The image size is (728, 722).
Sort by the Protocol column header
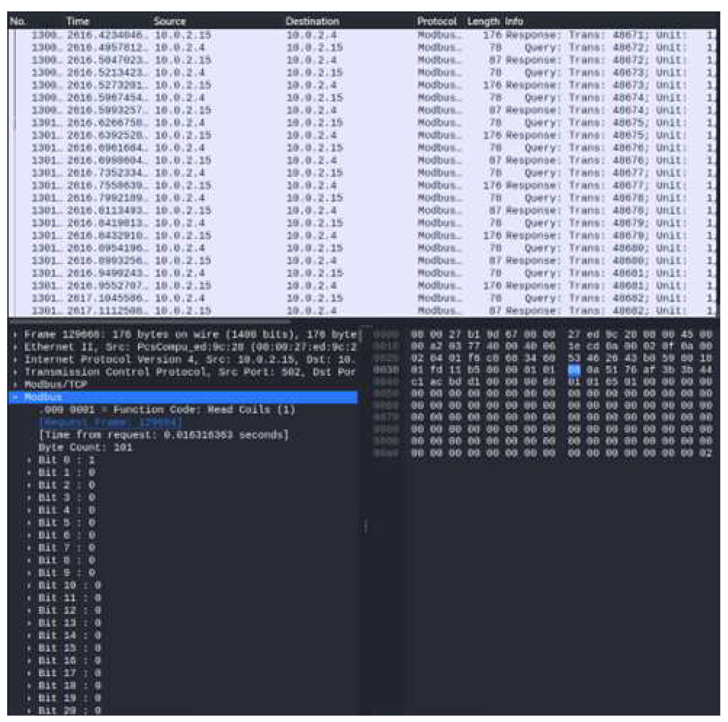pyautogui.click(x=437, y=21)
